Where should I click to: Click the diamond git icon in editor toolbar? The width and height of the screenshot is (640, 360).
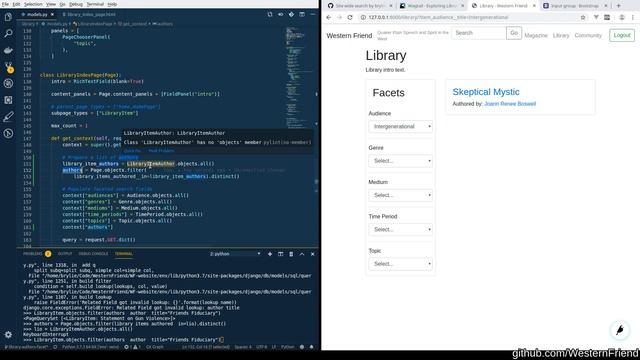[291, 14]
